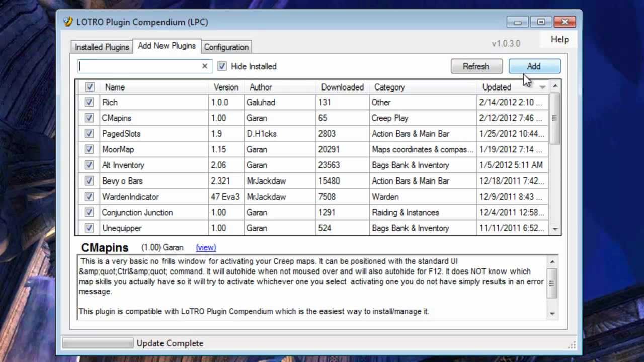Click the plugin list scroll up arrow

[555, 86]
